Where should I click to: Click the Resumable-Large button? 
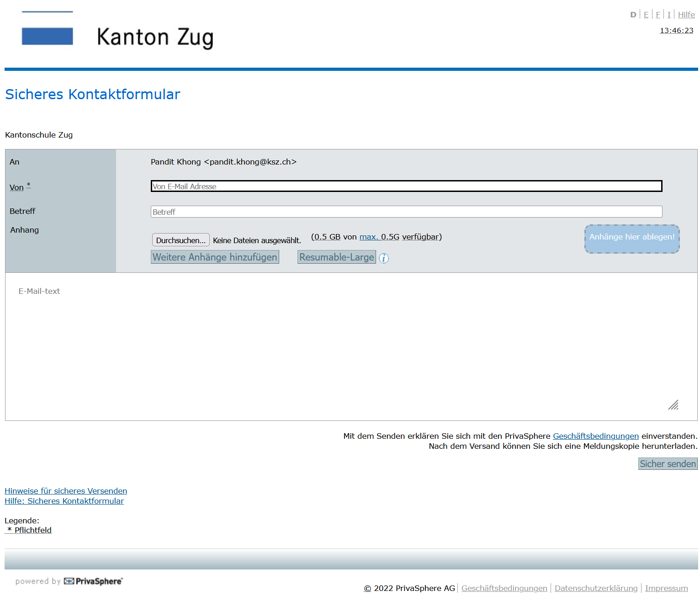coord(336,257)
